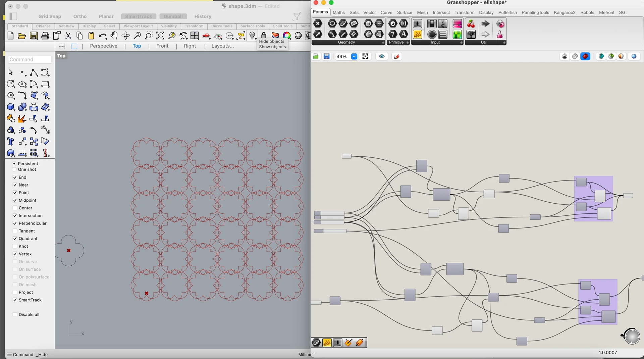Enable the Center object snap
The width and height of the screenshot is (644, 359).
click(x=15, y=208)
